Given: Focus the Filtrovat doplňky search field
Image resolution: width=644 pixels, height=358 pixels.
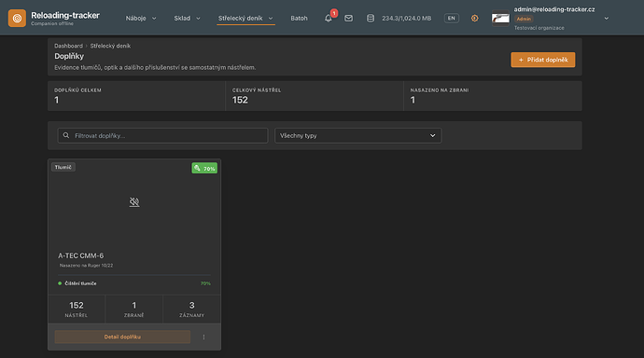Looking at the screenshot, I should 162,135.
